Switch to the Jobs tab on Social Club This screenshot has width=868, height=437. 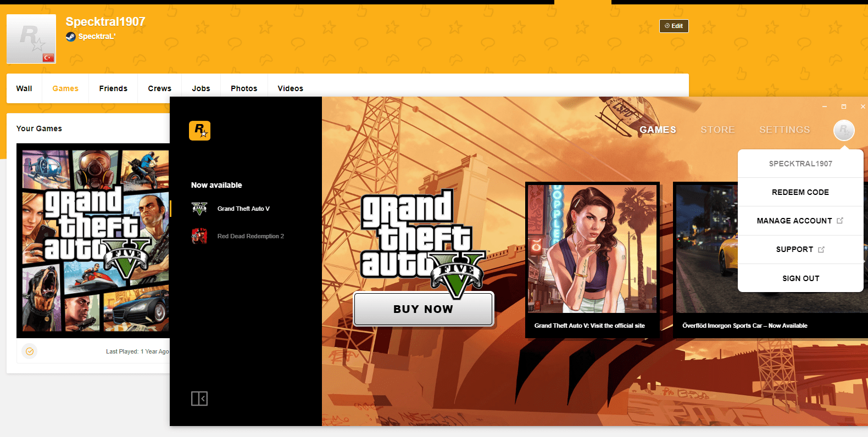pos(201,88)
